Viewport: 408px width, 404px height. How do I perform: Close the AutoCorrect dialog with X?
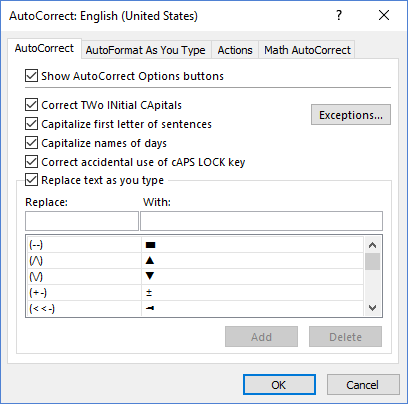point(384,15)
